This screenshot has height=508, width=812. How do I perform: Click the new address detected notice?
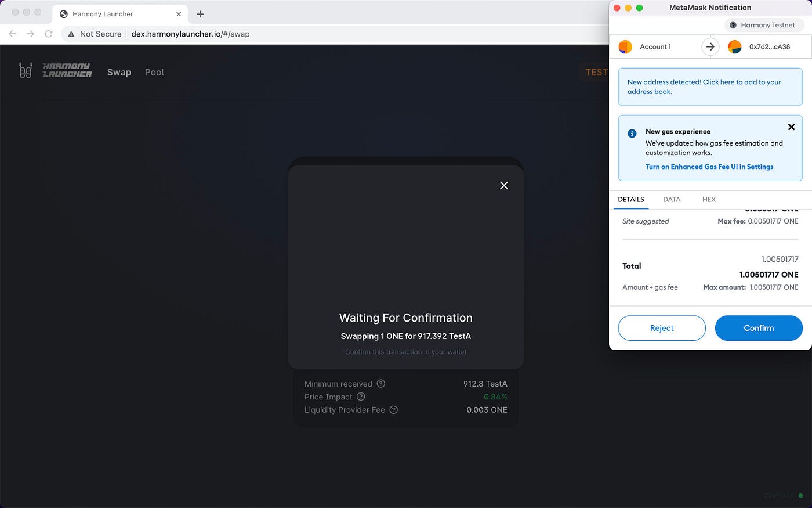click(710, 87)
